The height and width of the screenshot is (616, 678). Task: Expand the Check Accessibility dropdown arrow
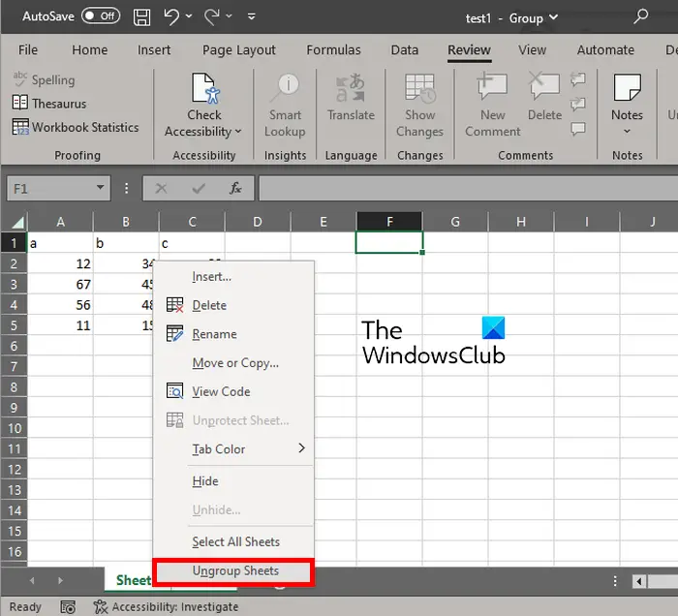[238, 132]
